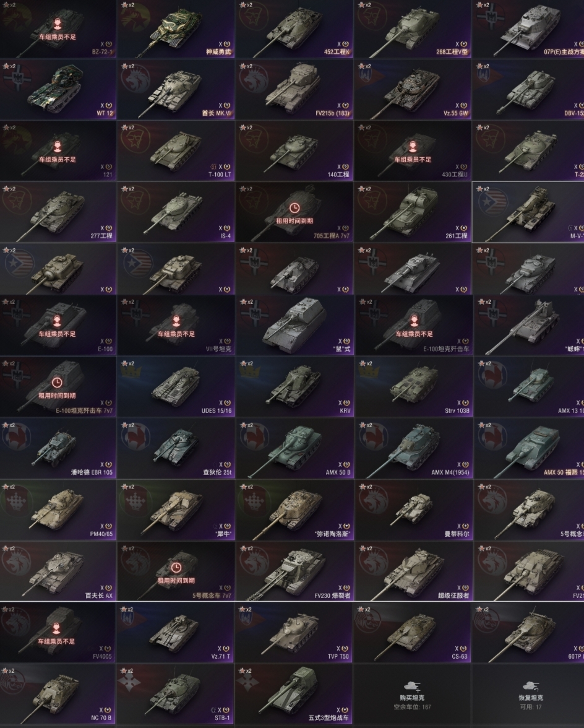This screenshot has height=728, width=584.
Task: Click the rental expired clock on 705工程A 7v7
Action: (294, 207)
